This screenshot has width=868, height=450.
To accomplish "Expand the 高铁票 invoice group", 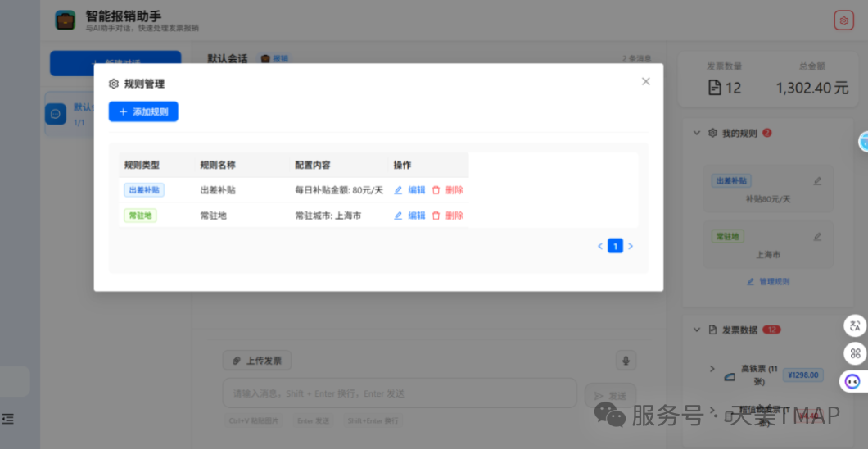I will pyautogui.click(x=712, y=369).
